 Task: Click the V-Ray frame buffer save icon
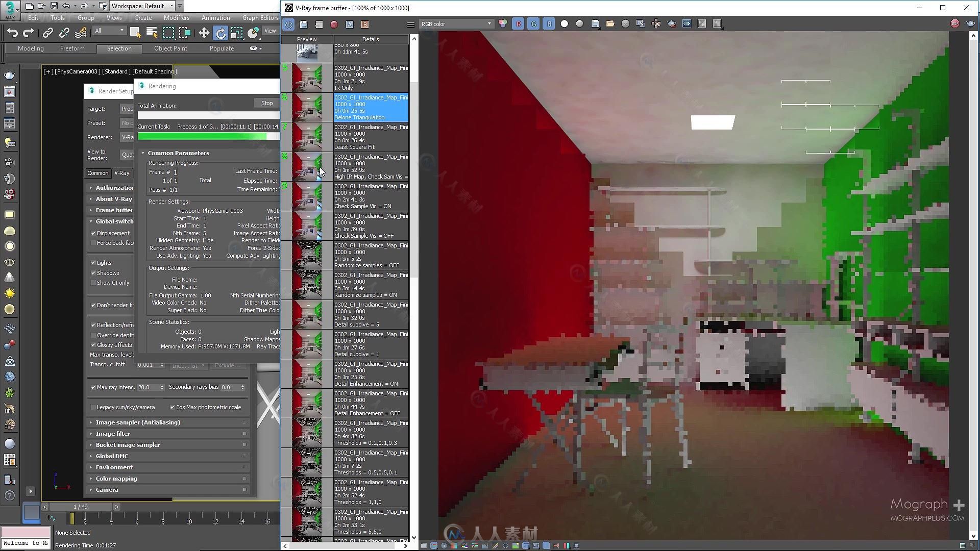(304, 24)
